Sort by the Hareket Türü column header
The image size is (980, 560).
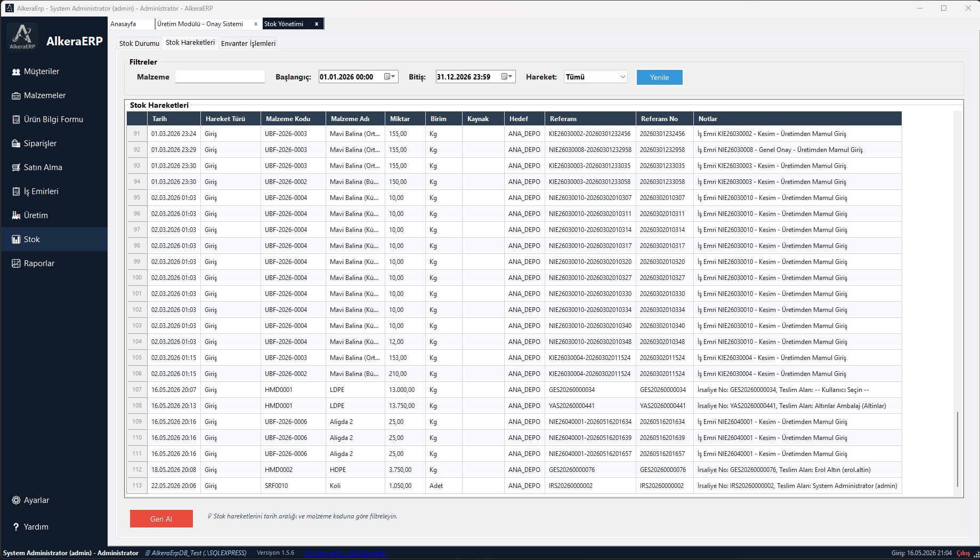click(x=231, y=119)
